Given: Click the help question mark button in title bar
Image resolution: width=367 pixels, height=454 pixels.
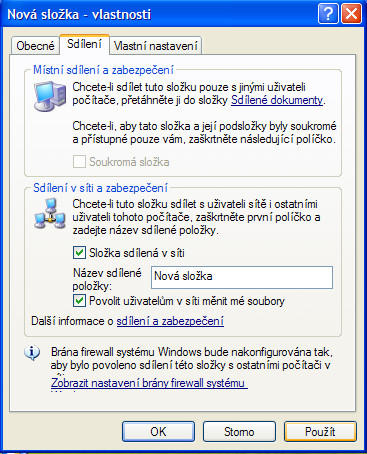Looking at the screenshot, I should pos(328,14).
